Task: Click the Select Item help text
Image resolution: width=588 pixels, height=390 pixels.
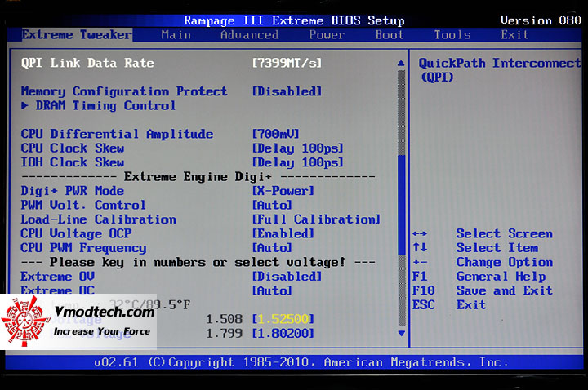Action: pyautogui.click(x=497, y=248)
